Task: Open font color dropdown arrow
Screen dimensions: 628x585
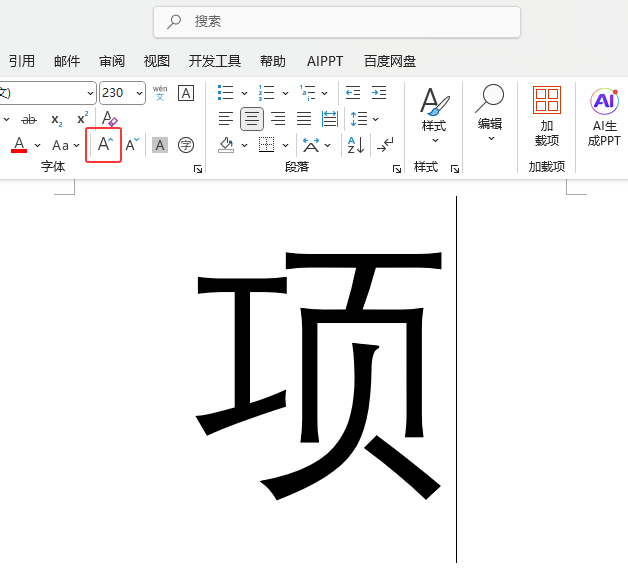Action: pos(37,145)
